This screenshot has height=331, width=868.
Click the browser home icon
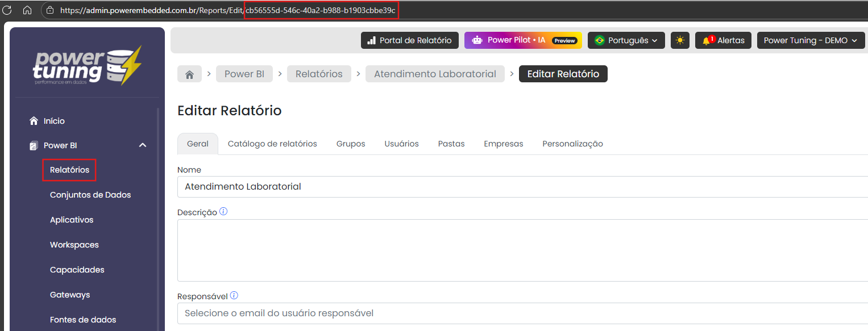[27, 10]
